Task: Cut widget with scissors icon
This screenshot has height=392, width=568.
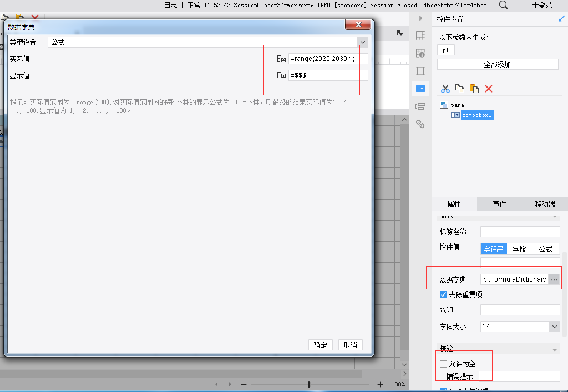Action: click(x=445, y=89)
